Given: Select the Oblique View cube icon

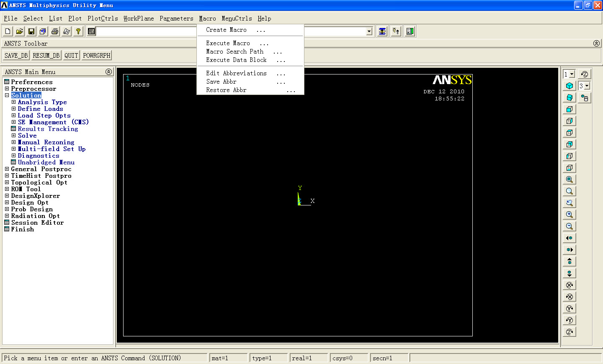Looking at the screenshot, I should click(x=569, y=97).
